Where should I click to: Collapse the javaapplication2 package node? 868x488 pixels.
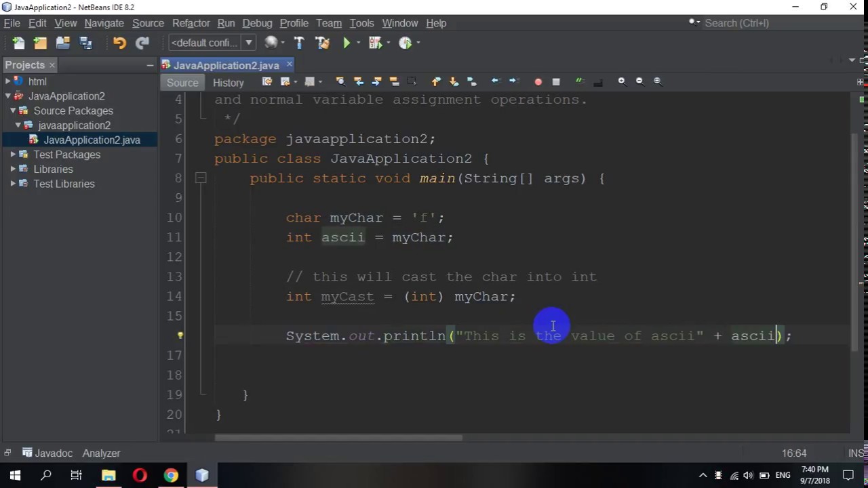click(18, 125)
